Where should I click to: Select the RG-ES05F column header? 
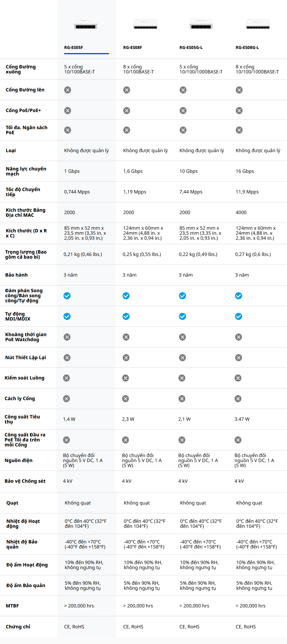click(x=74, y=47)
